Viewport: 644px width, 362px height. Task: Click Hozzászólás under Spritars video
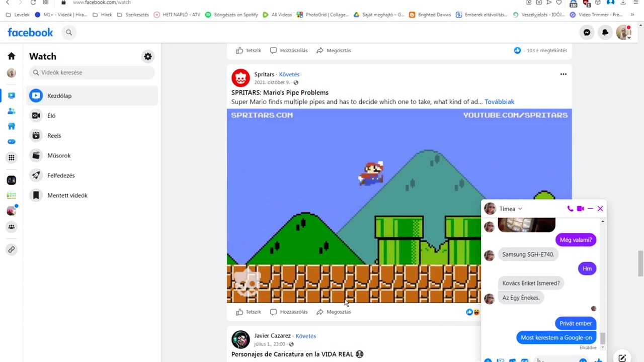pos(289,312)
